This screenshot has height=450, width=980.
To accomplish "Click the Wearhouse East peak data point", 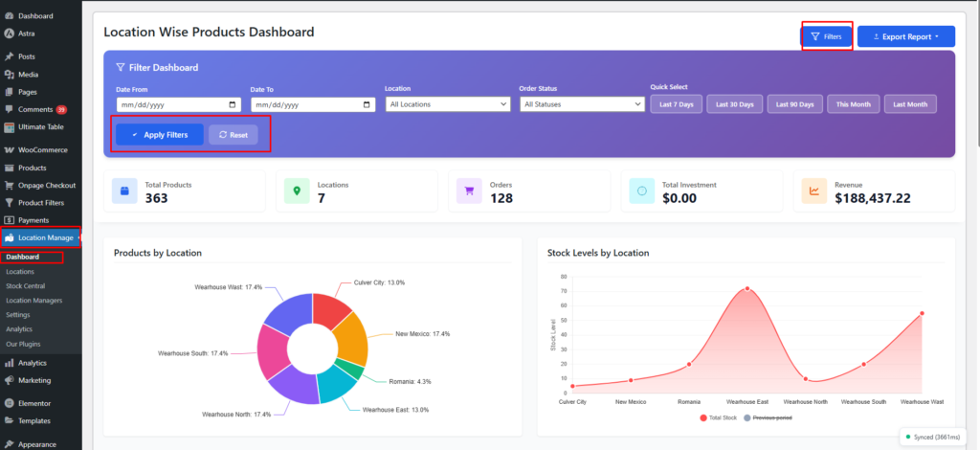I will (x=746, y=288).
